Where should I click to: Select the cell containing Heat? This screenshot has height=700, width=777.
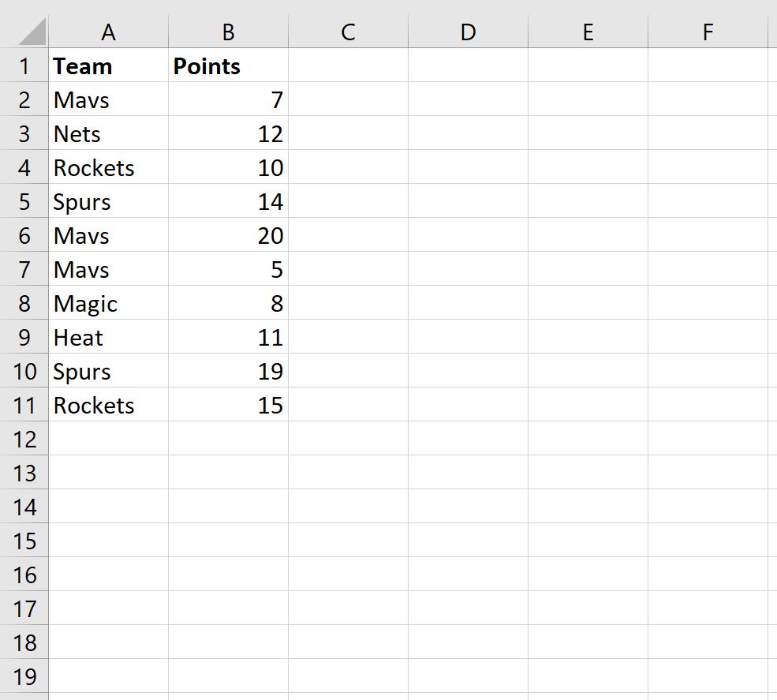[109, 337]
